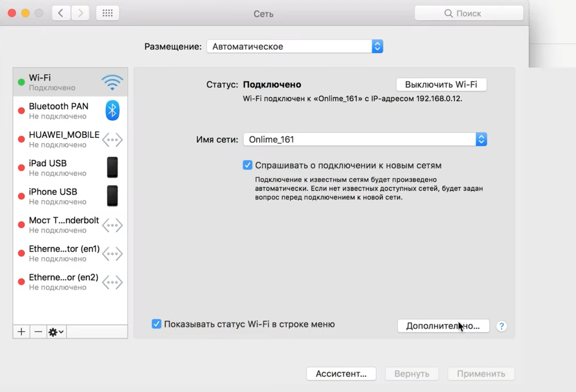Go back with the left arrow
576x392 pixels.
[61, 13]
